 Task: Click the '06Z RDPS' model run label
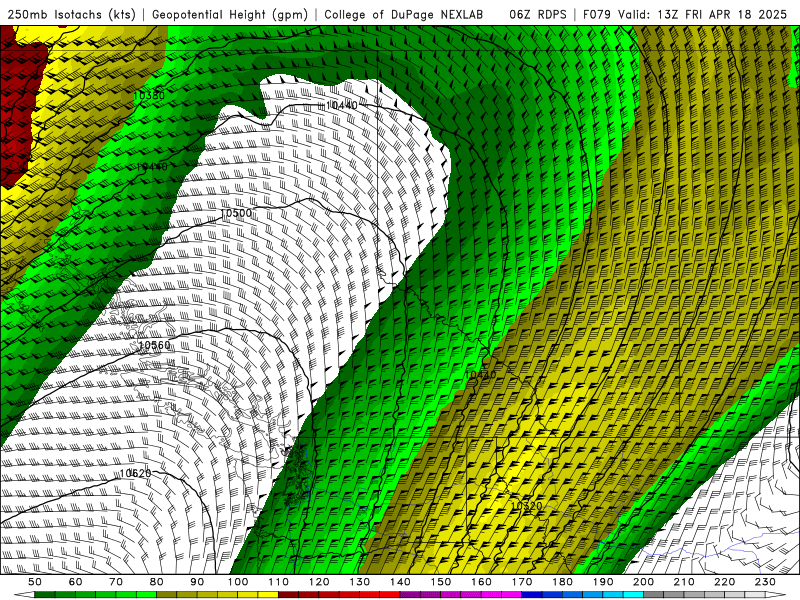coord(538,14)
